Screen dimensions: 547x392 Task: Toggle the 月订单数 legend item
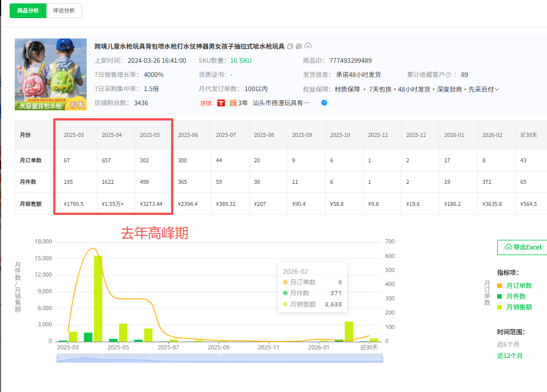click(x=520, y=285)
